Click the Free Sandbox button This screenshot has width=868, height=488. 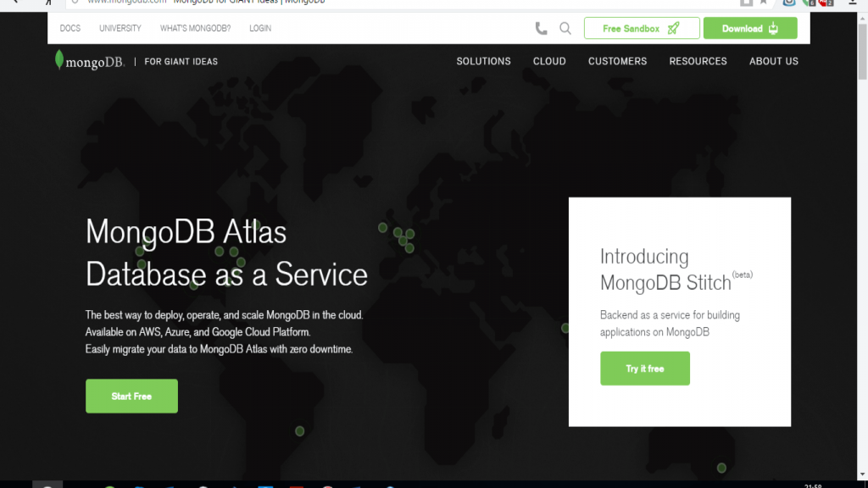642,28
